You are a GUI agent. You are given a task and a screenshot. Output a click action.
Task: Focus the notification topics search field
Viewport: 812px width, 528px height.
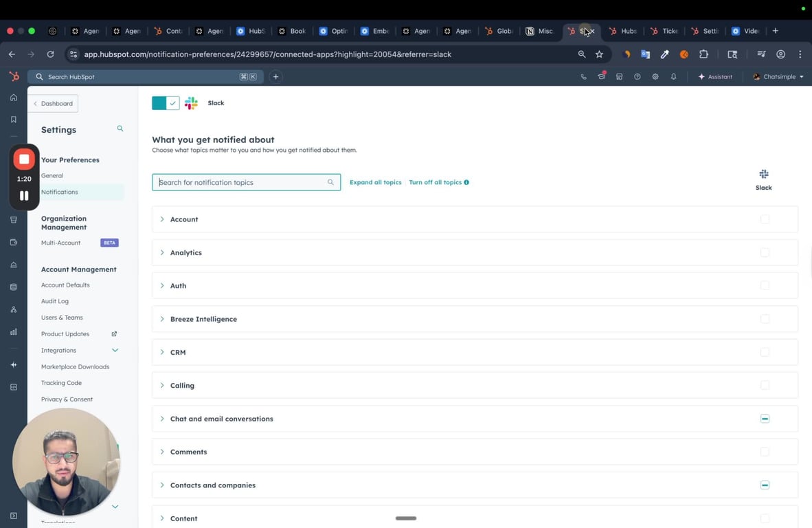[x=246, y=182]
